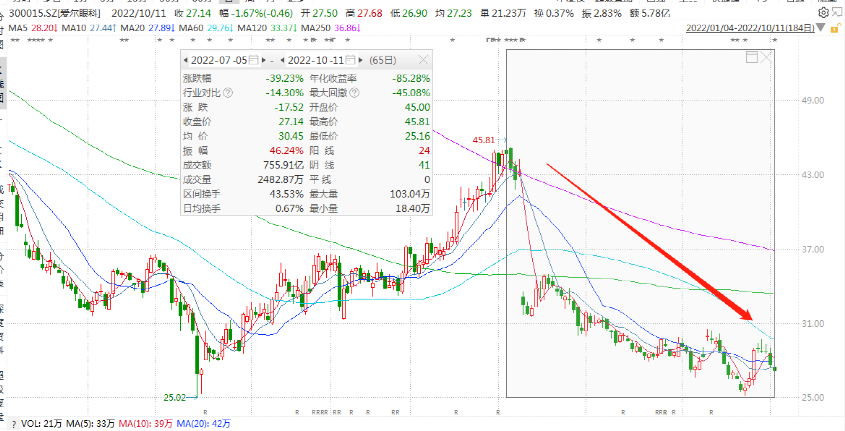Maximize the selected region box
This screenshot has width=845, height=431.
tap(751, 58)
